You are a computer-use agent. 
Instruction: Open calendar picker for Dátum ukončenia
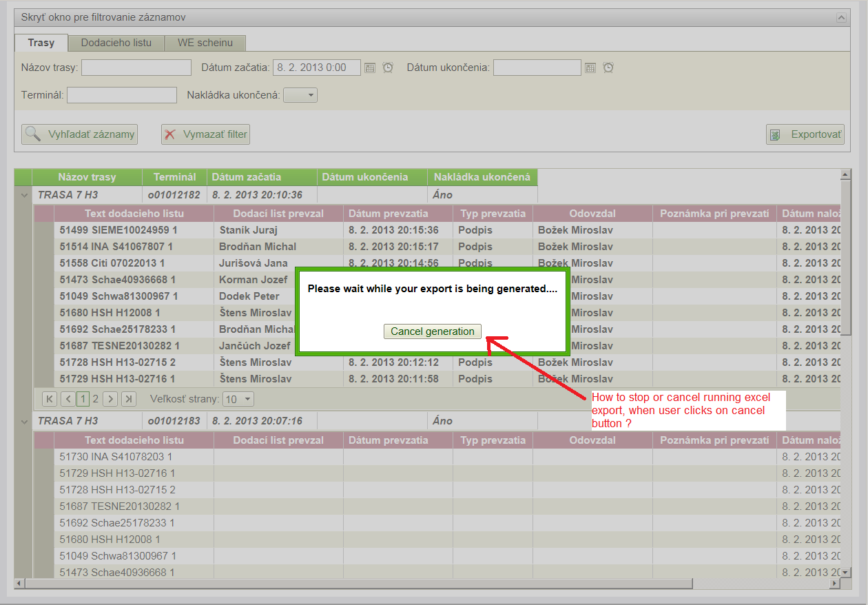[x=590, y=68]
